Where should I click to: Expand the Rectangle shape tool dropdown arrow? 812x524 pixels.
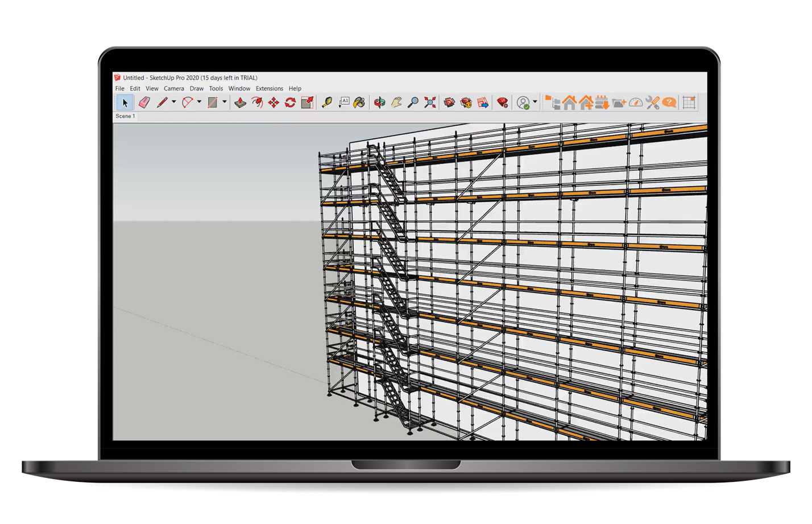[x=225, y=102]
